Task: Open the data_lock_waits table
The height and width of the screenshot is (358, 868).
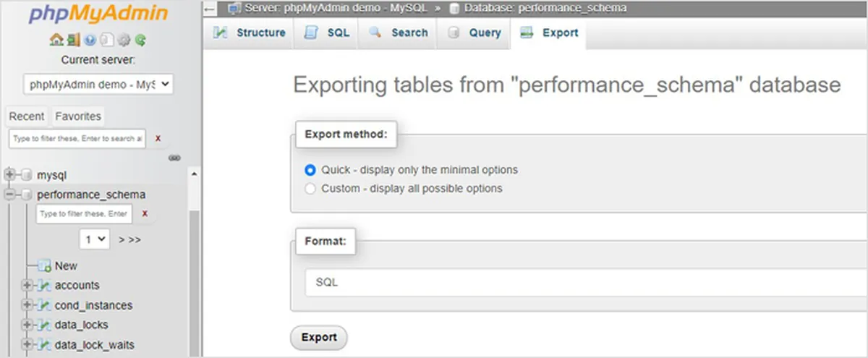Action: pyautogui.click(x=94, y=345)
